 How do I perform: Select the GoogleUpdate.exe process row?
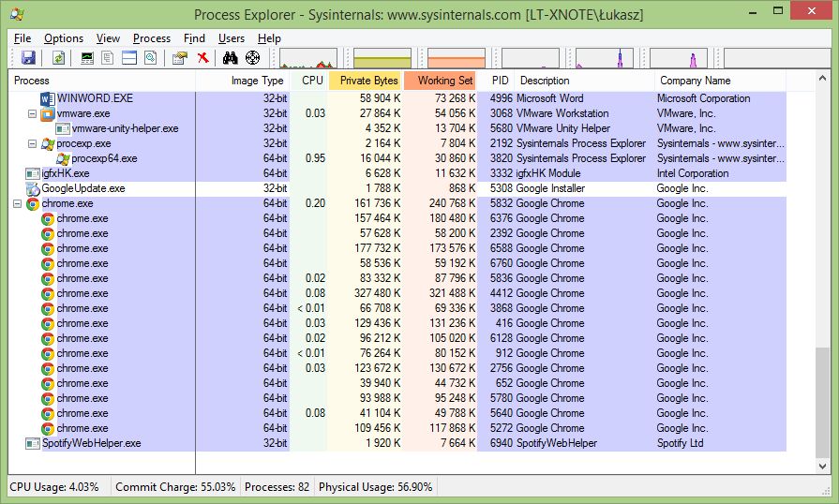[x=397, y=188]
